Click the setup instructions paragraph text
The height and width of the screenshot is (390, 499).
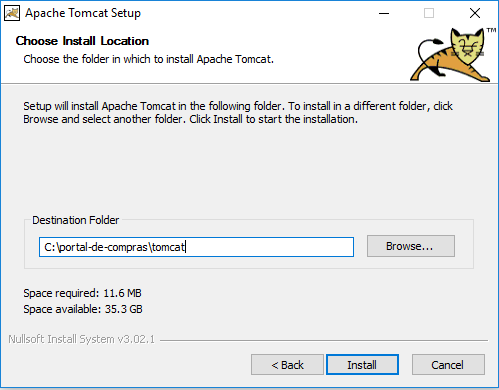pos(238,112)
